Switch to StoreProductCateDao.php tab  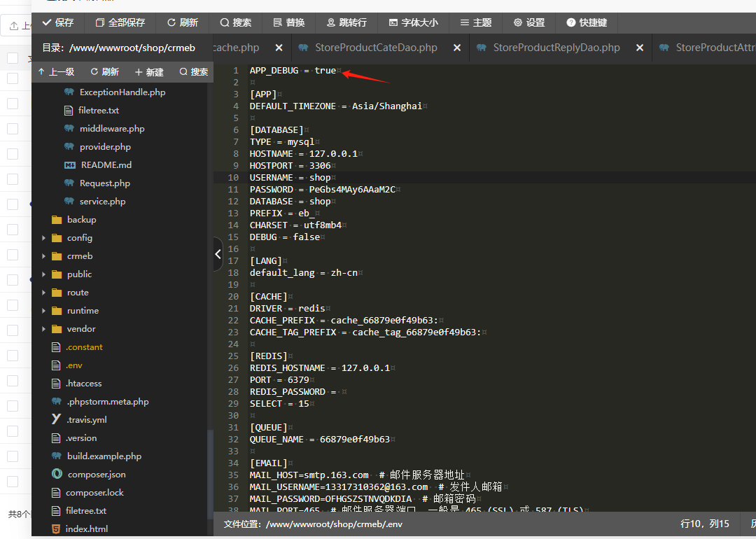pos(376,48)
